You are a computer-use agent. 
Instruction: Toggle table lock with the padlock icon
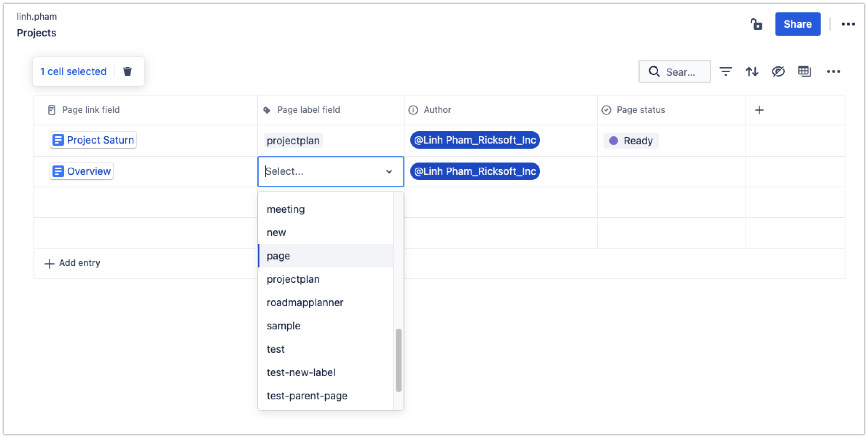[x=757, y=24]
